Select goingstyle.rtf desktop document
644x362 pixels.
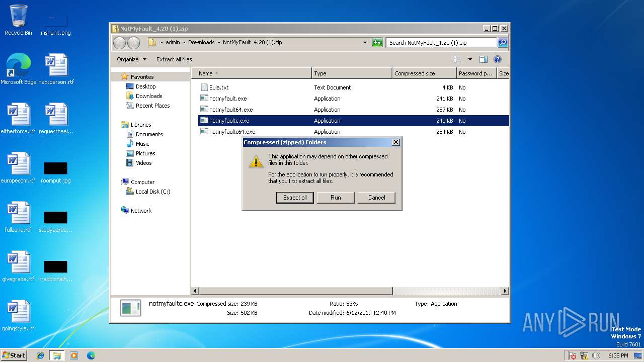[18, 316]
